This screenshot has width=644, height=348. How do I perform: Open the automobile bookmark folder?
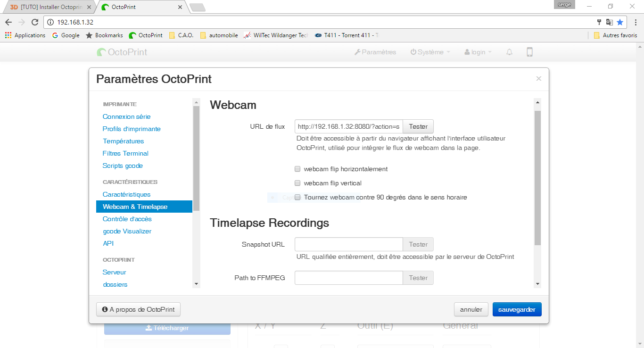pyautogui.click(x=219, y=35)
